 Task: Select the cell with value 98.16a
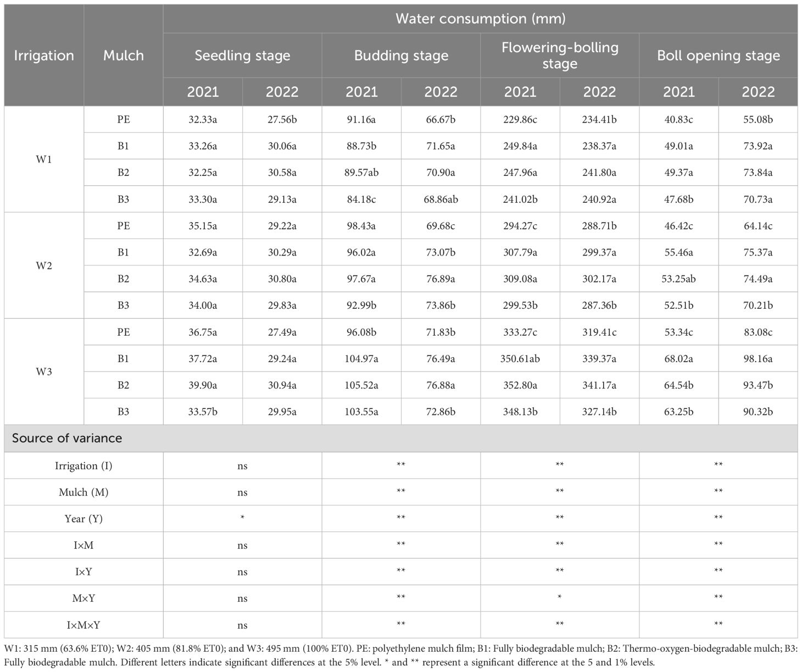click(758, 358)
